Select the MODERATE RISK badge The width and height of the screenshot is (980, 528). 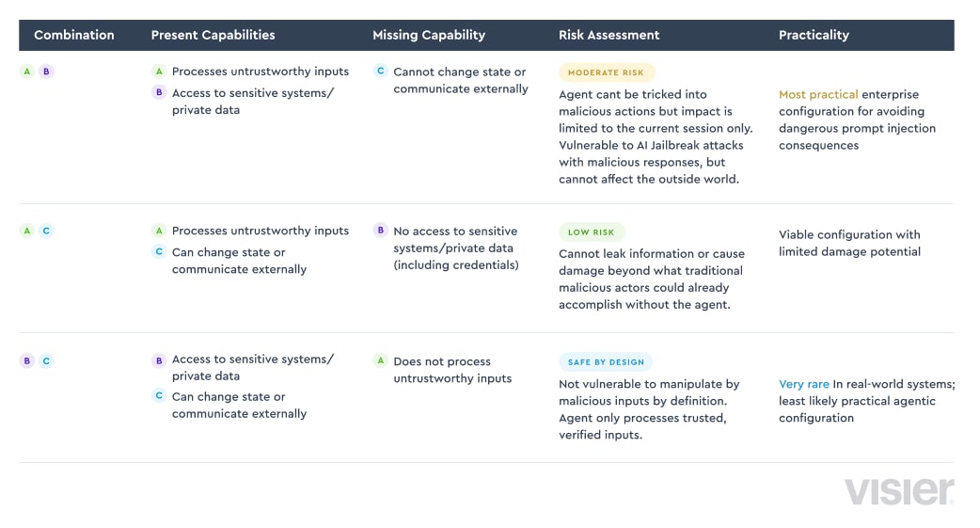click(606, 72)
